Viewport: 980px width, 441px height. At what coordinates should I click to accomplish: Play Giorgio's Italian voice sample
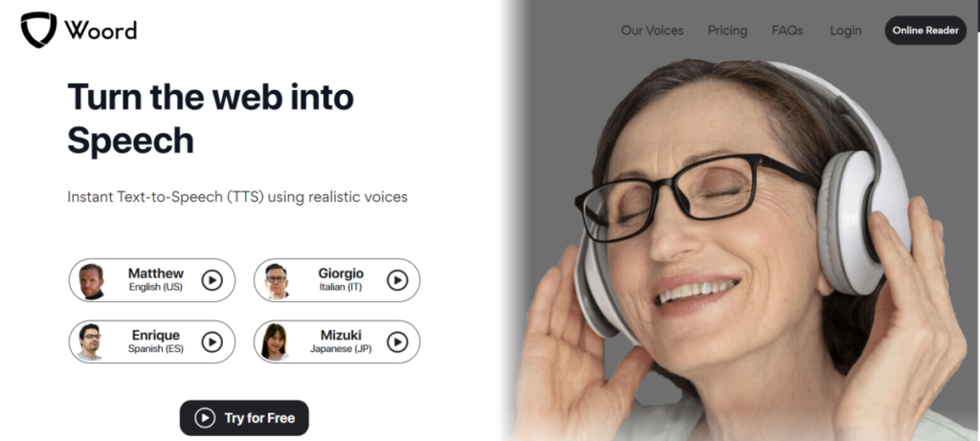[x=397, y=280]
